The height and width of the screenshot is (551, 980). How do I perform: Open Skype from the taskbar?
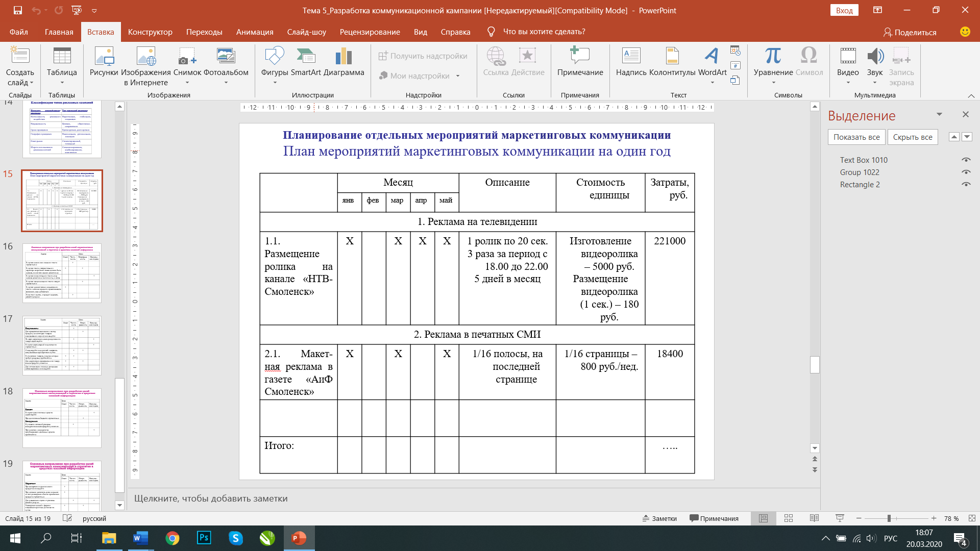point(235,538)
